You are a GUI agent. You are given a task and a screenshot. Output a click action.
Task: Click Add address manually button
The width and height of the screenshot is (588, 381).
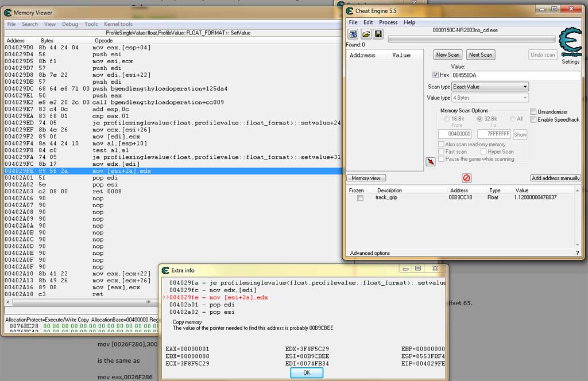tap(555, 178)
